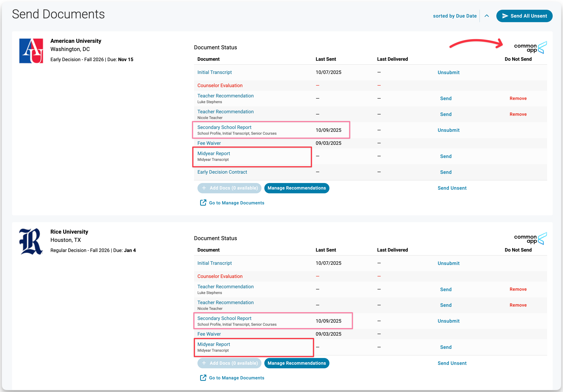The width and height of the screenshot is (563, 392).
Task: Click the Rice University logo
Action: pos(31,241)
